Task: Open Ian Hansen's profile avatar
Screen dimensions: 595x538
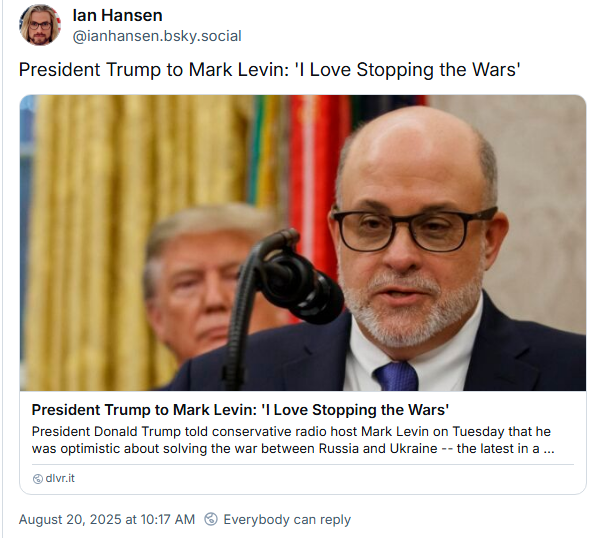Action: (40, 25)
